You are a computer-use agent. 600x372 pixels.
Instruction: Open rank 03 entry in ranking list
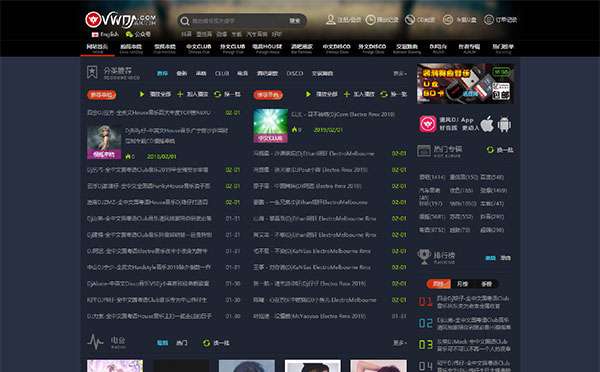pos(465,345)
